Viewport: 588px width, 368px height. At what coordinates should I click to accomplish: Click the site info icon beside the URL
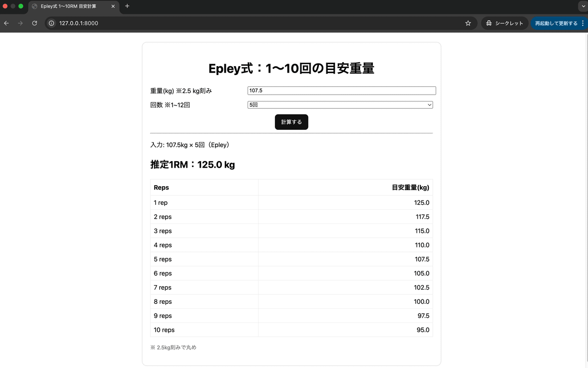tap(51, 23)
